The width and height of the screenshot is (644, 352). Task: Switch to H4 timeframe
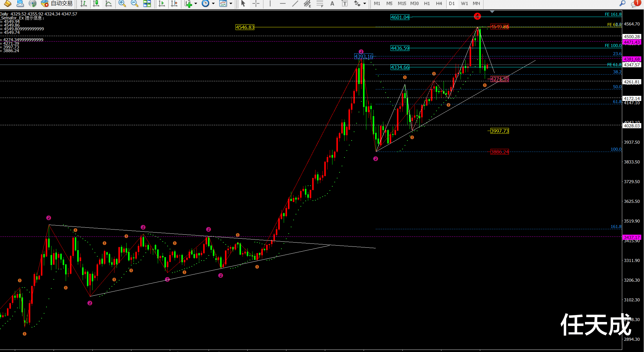point(439,4)
